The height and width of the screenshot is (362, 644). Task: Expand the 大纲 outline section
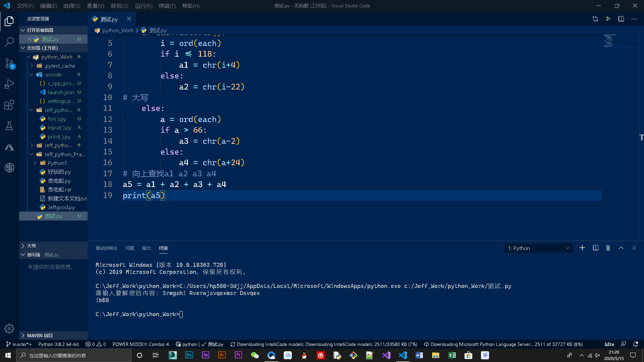(53, 246)
